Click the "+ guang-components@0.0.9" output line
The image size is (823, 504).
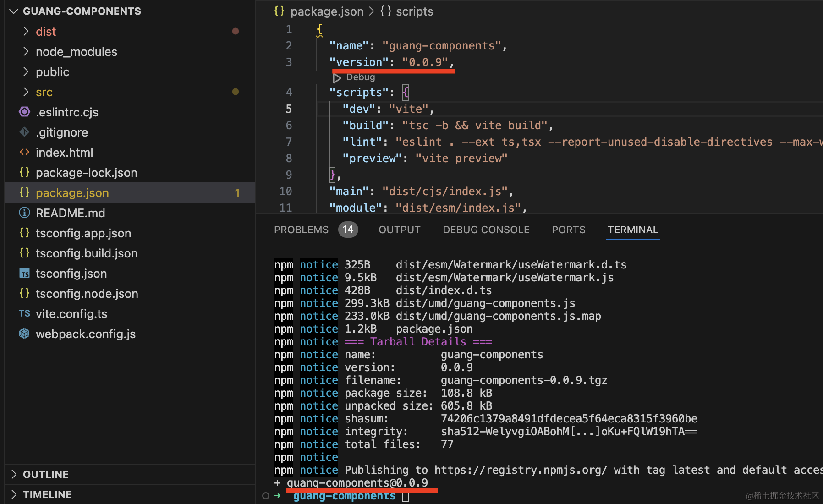(x=351, y=483)
